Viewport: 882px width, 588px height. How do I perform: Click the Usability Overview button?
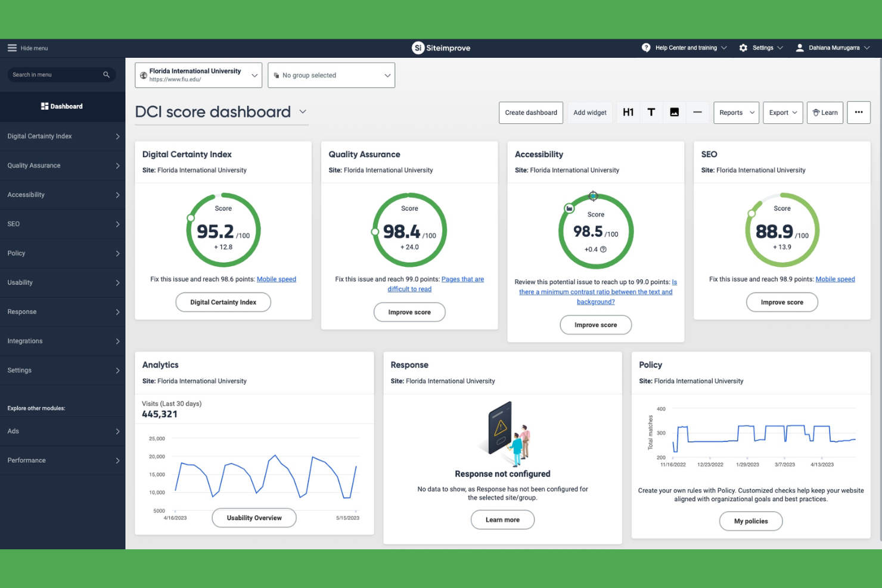(254, 518)
